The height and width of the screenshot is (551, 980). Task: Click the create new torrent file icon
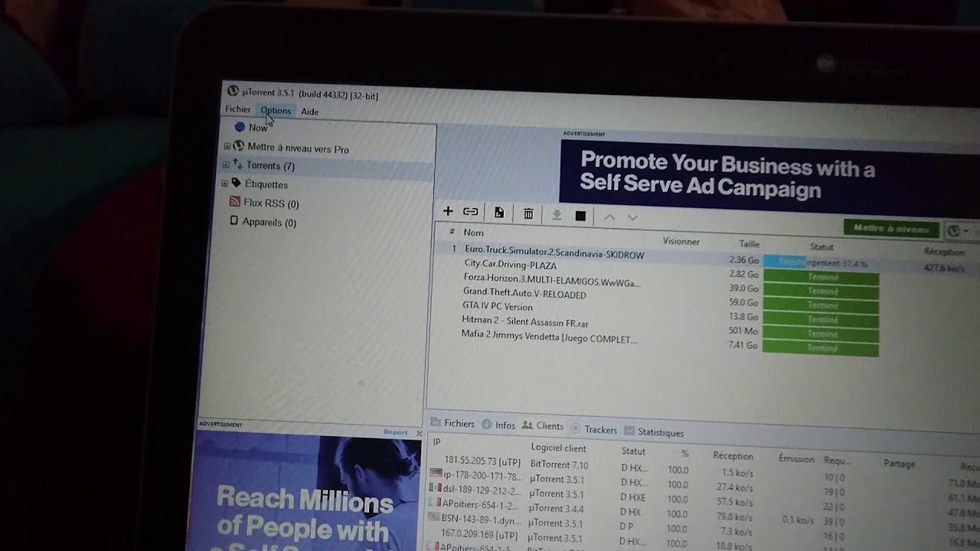[x=499, y=213]
